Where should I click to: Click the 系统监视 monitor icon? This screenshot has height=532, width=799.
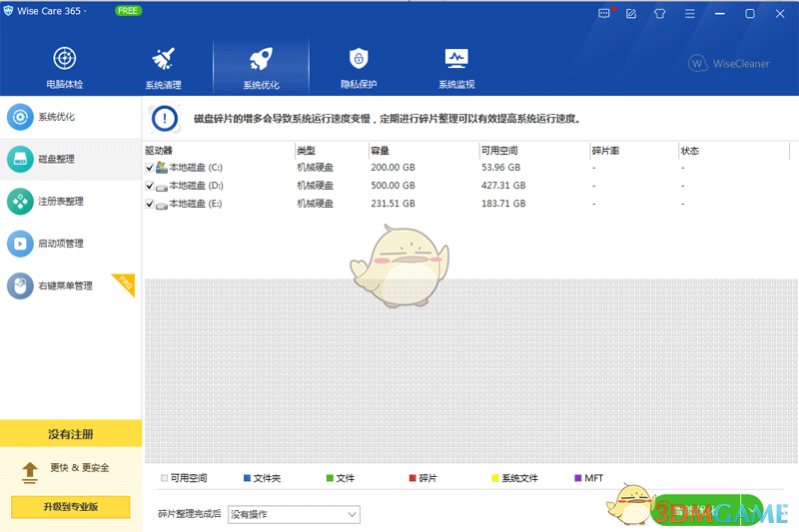(456, 59)
